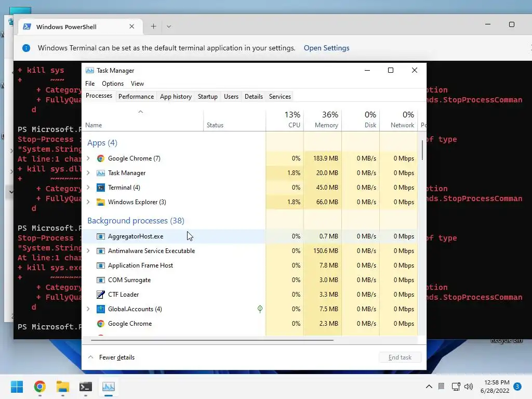Switch to the App history tab
Viewport: 532px width, 399px height.
point(176,97)
